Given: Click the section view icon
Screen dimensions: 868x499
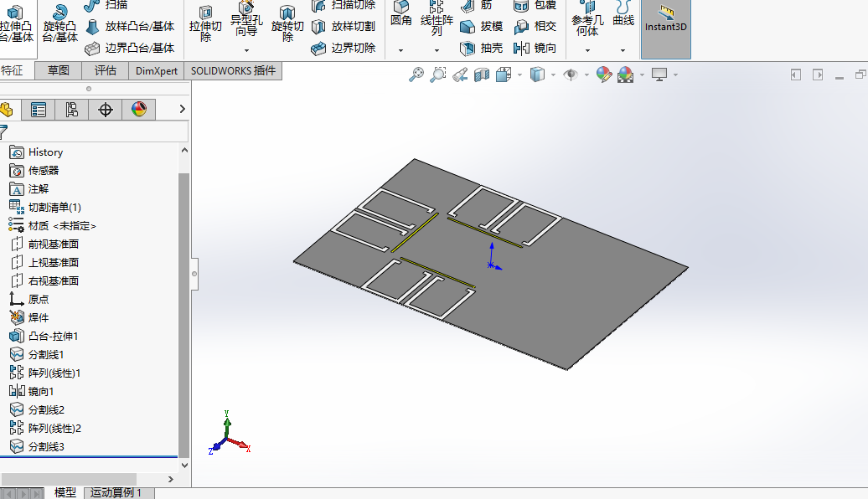Looking at the screenshot, I should pyautogui.click(x=481, y=75).
